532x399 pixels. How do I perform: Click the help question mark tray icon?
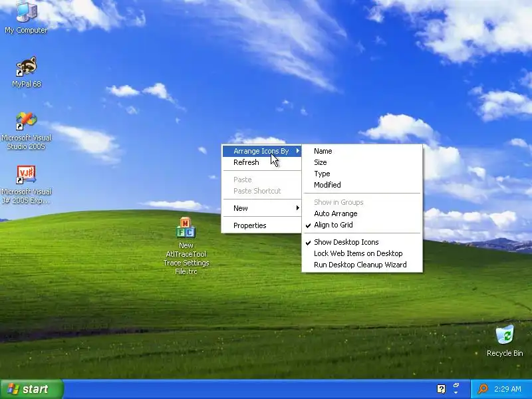[441, 389]
